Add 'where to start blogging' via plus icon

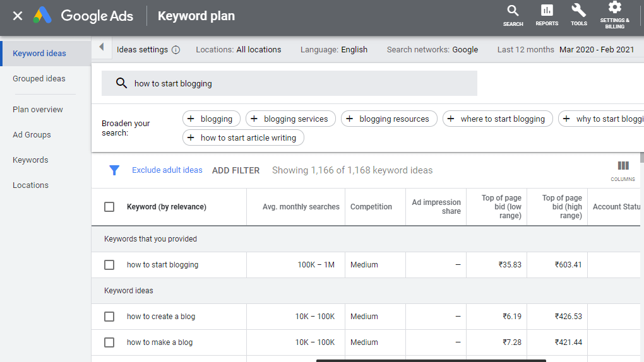(x=451, y=119)
